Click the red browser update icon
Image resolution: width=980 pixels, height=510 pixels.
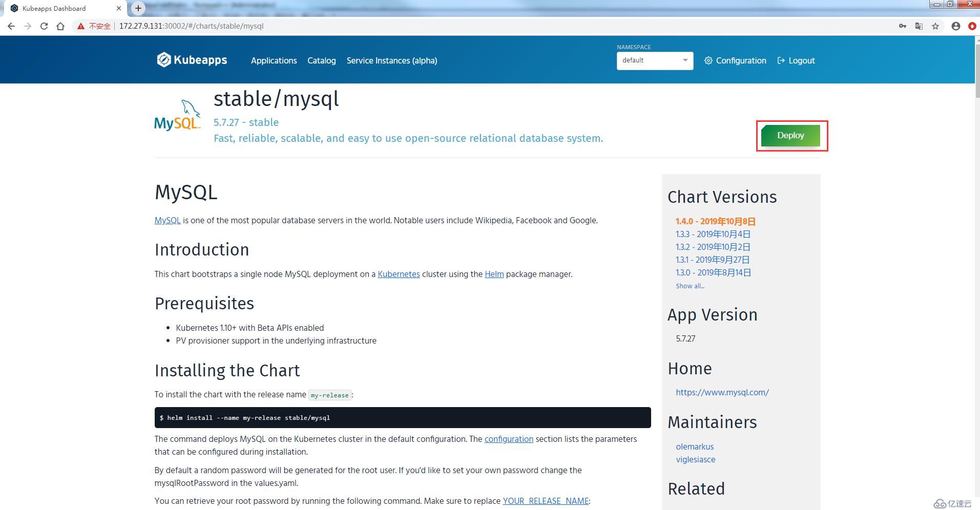[972, 26]
